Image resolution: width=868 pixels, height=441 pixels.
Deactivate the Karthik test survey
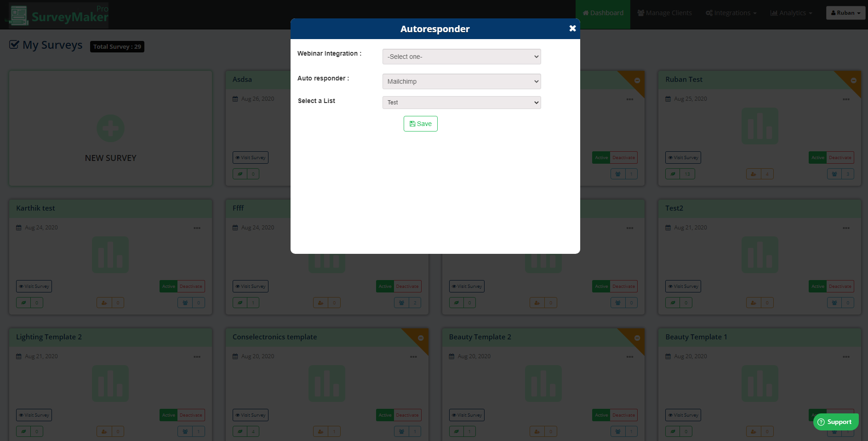191,286
